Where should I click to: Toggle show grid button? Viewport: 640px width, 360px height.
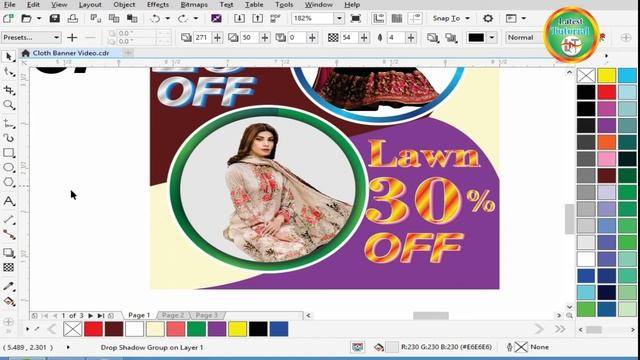(397, 18)
